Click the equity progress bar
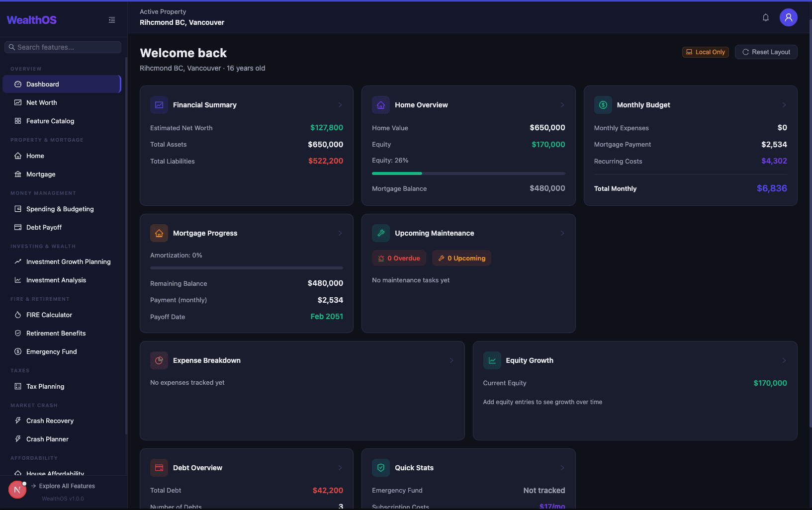 click(x=468, y=173)
